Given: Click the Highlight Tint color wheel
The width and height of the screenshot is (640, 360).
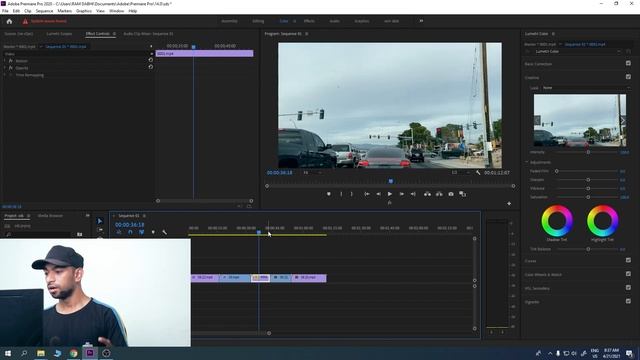Looking at the screenshot, I should (x=602, y=221).
